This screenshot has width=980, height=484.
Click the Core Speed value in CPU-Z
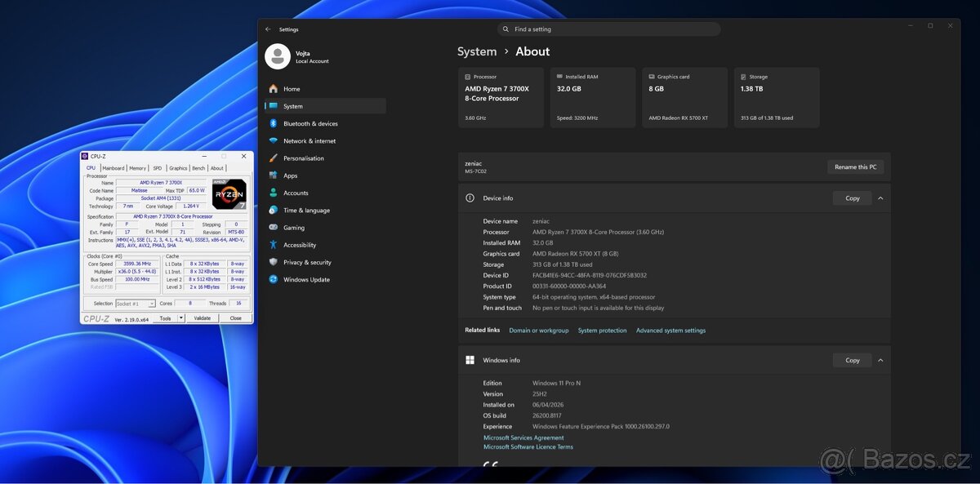(137, 264)
